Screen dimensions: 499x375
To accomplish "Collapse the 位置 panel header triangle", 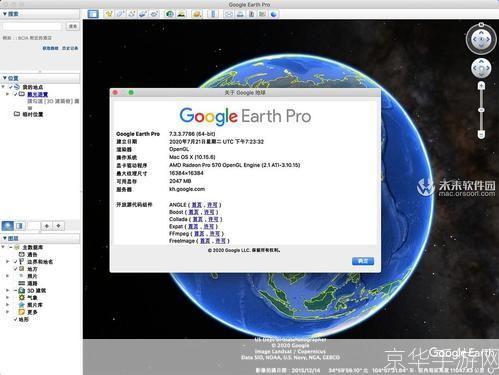I will pyautogui.click(x=5, y=78).
